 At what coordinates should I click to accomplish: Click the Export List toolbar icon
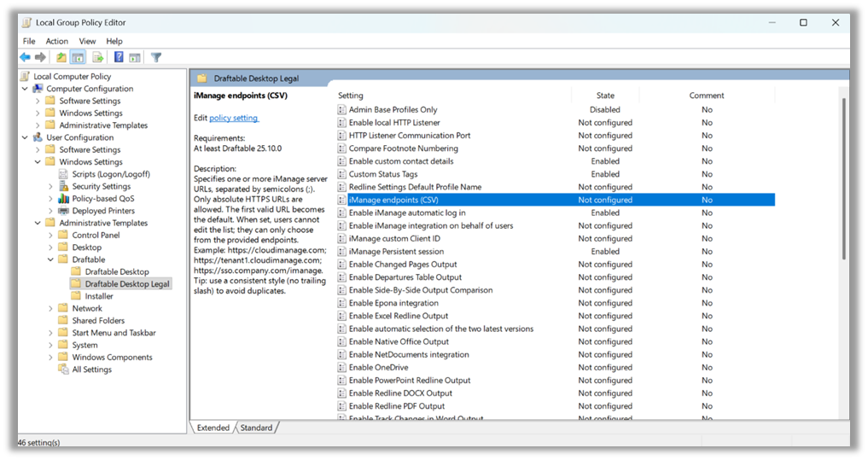pos(98,57)
